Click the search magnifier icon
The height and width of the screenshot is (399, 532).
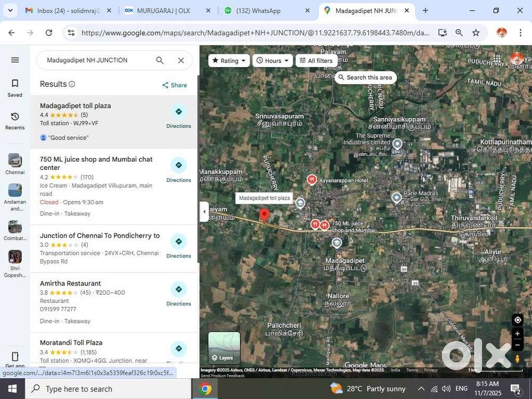(x=160, y=60)
